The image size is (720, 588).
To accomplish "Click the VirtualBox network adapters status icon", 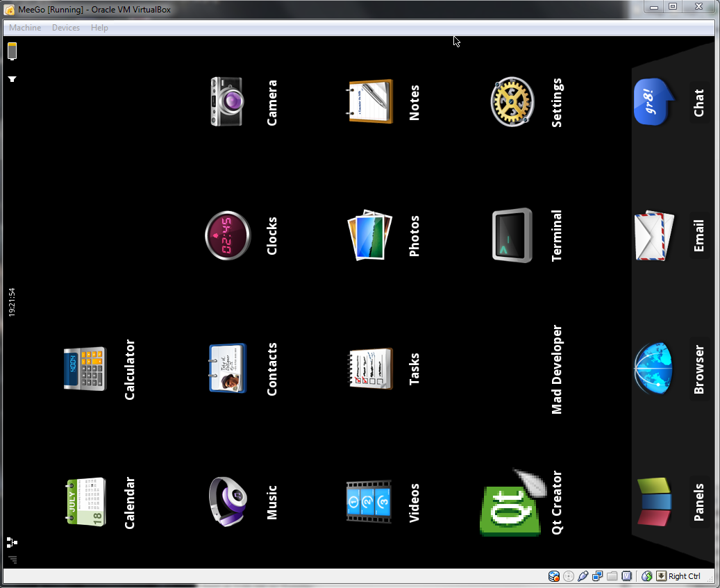I will pos(597,576).
